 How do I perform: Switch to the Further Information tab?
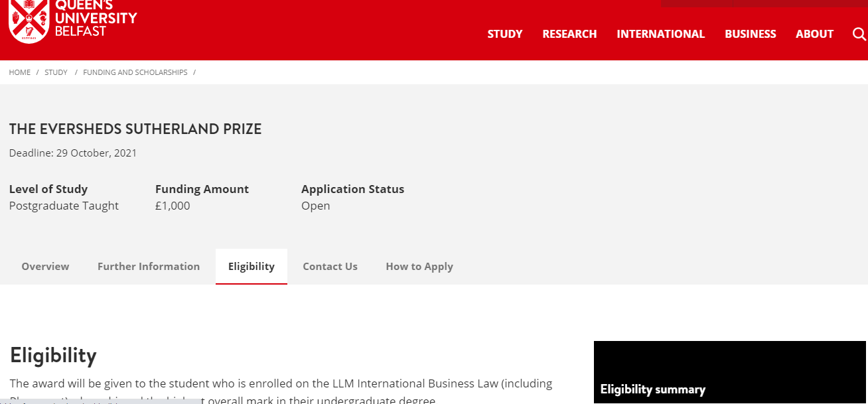pyautogui.click(x=149, y=267)
